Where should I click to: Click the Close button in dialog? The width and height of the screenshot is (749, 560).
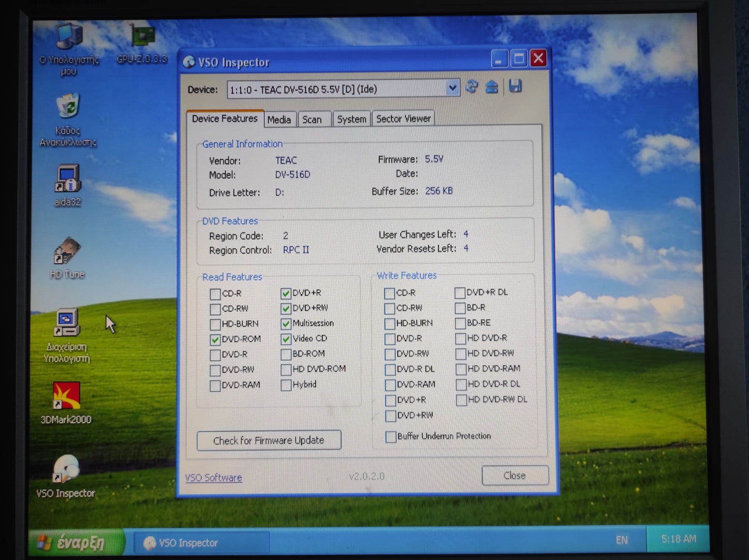(x=515, y=476)
